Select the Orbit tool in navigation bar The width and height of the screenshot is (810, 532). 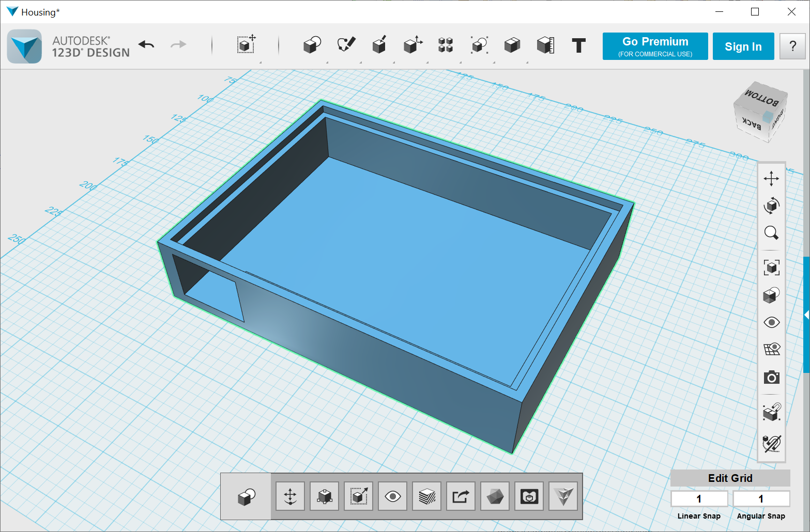[x=771, y=205]
